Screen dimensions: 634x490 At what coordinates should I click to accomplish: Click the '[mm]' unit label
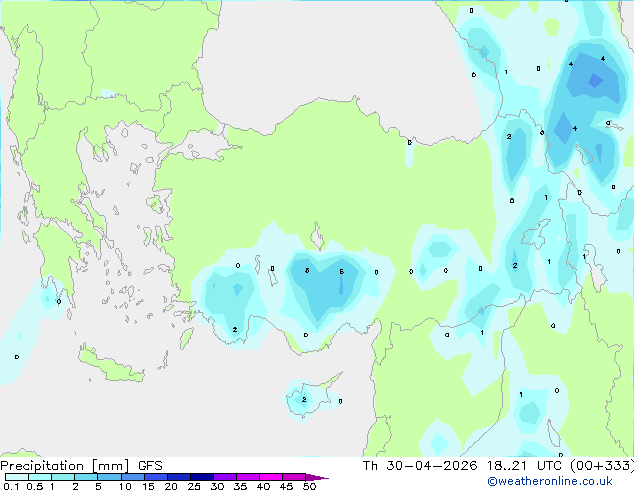110,466
